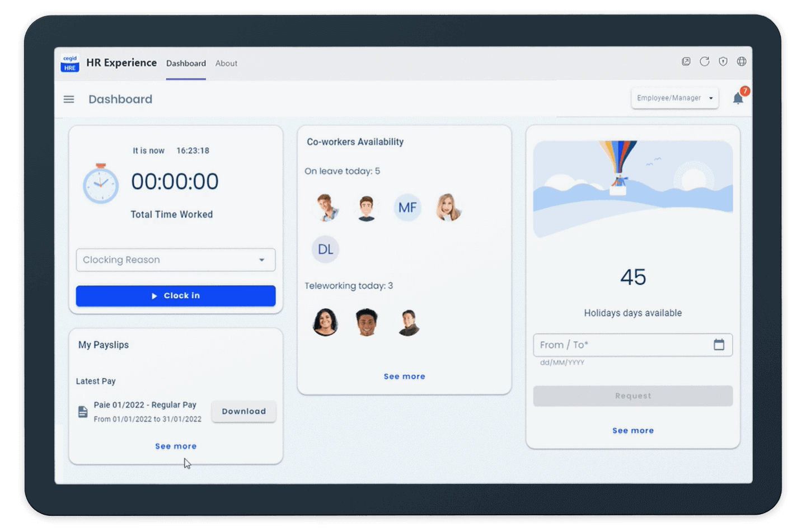
Task: Select the globe language icon
Action: 742,62
